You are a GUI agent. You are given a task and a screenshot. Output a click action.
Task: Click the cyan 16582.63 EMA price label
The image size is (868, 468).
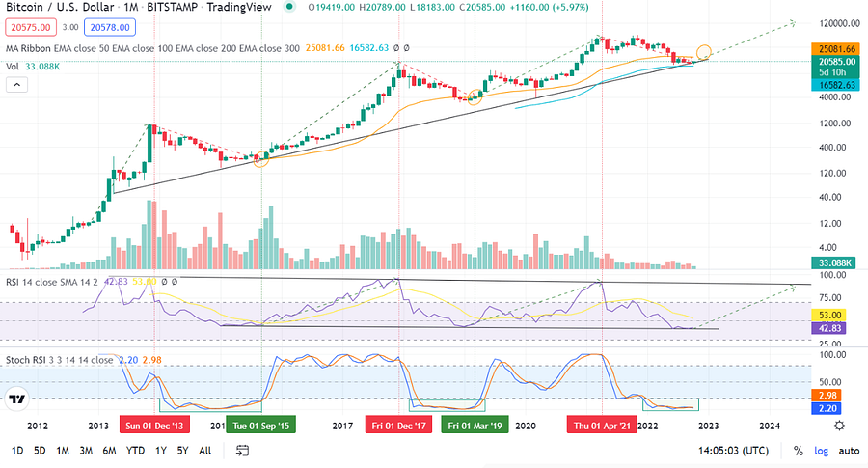pos(837,85)
